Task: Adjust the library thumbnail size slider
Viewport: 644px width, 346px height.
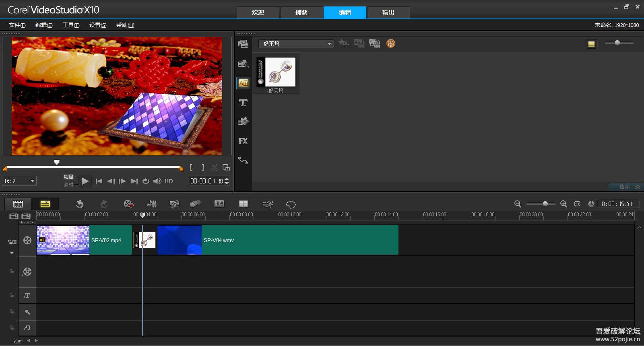Action: click(617, 43)
